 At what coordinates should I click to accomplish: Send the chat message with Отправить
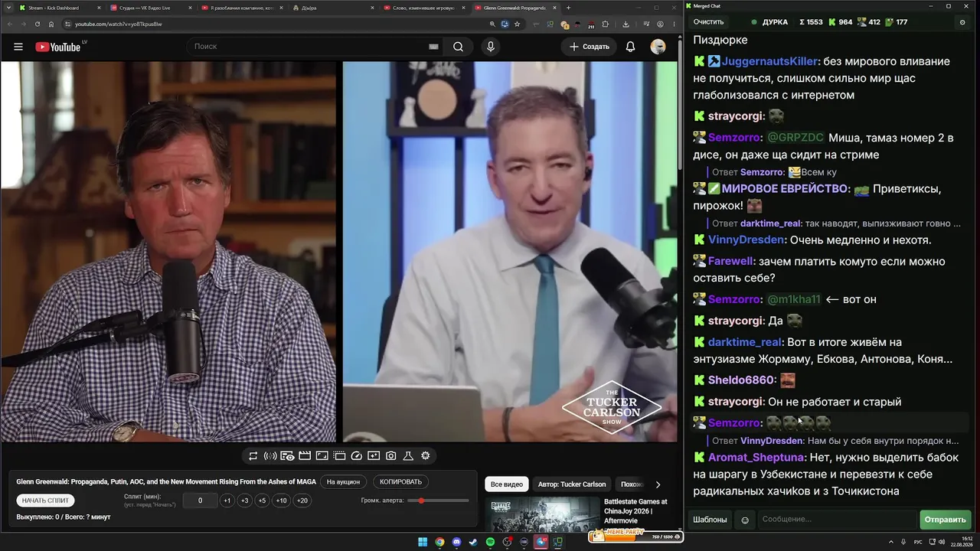point(946,520)
